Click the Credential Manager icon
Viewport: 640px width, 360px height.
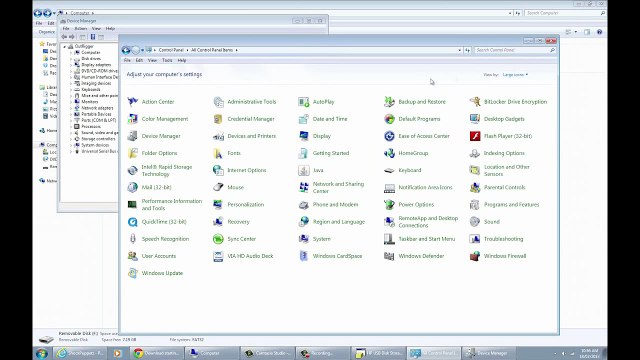tap(218, 119)
